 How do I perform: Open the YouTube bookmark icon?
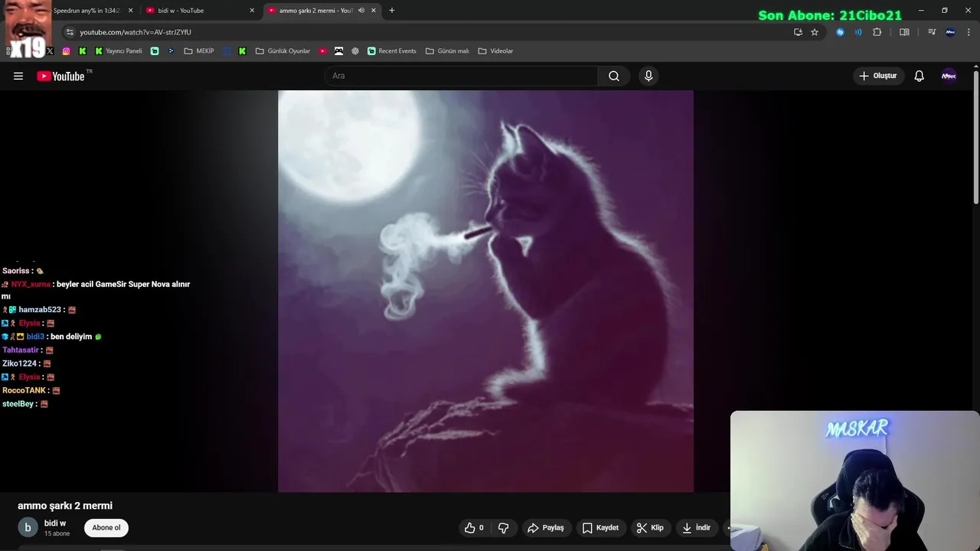[x=323, y=51]
